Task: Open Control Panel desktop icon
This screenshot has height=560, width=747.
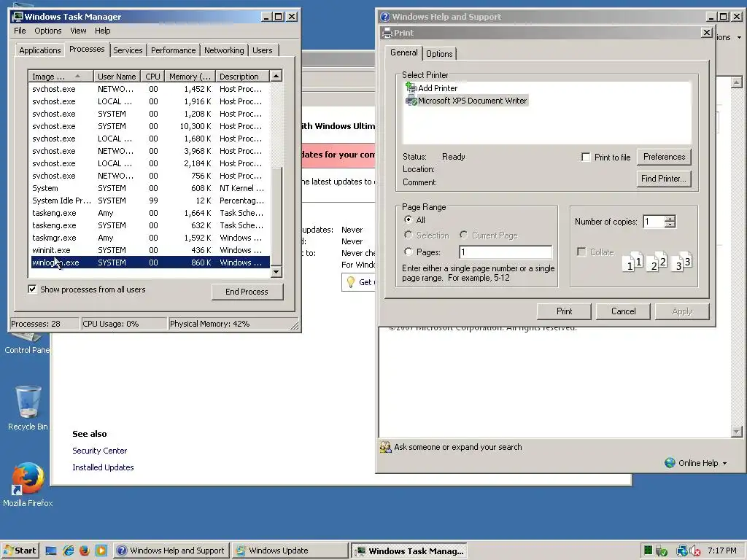Action: click(27, 345)
